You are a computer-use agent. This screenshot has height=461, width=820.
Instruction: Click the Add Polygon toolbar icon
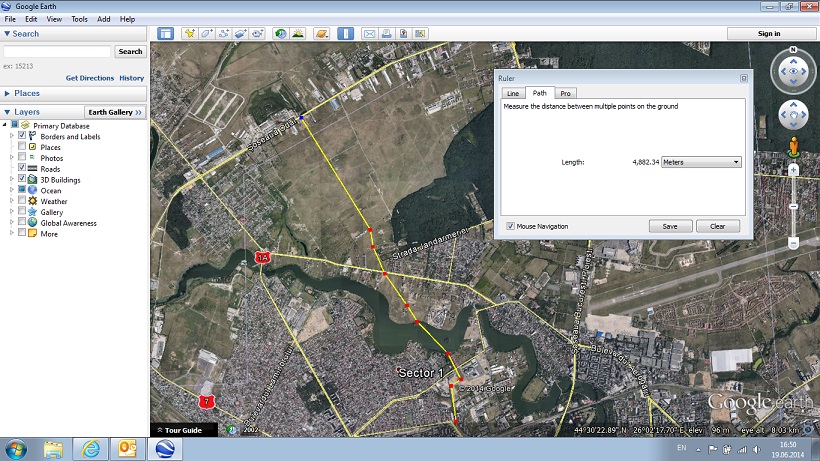(207, 33)
